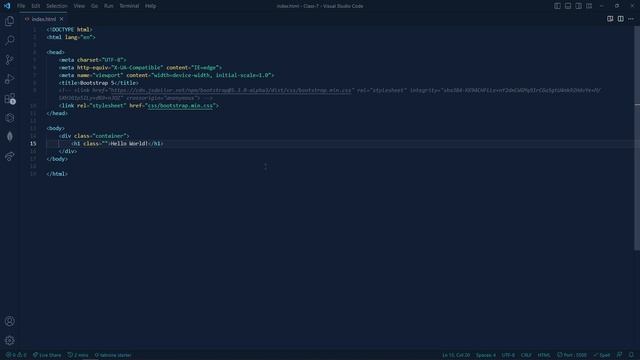The image size is (640, 360).
Task: Click the Port: 5500 Live Server button
Action: click(x=572, y=355)
